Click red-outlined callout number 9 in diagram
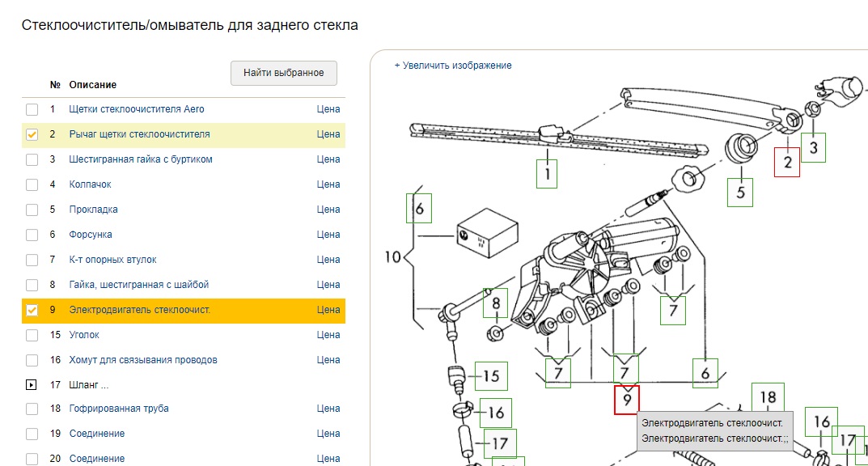The width and height of the screenshot is (868, 466). [x=626, y=400]
